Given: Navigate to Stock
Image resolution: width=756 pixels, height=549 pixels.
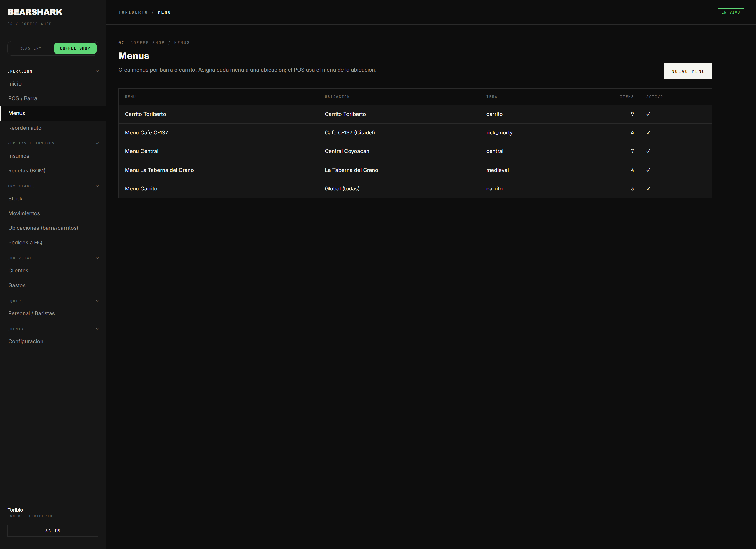Looking at the screenshot, I should coord(53,198).
